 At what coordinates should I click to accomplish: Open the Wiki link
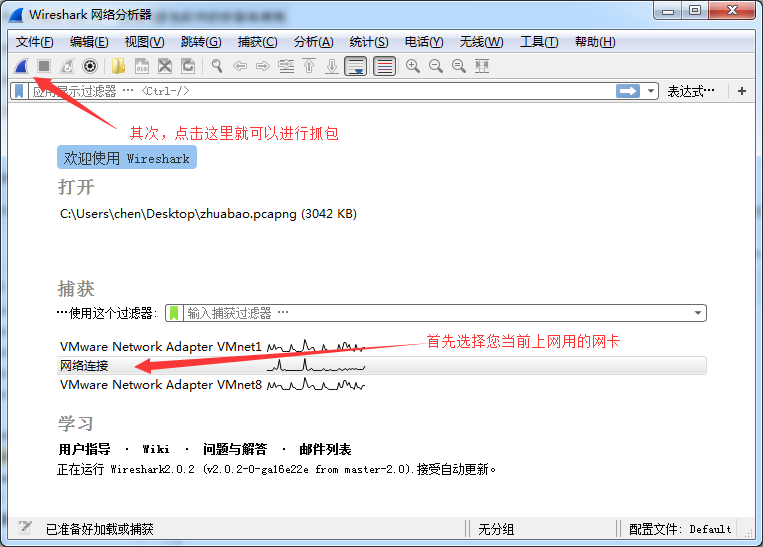tap(156, 449)
